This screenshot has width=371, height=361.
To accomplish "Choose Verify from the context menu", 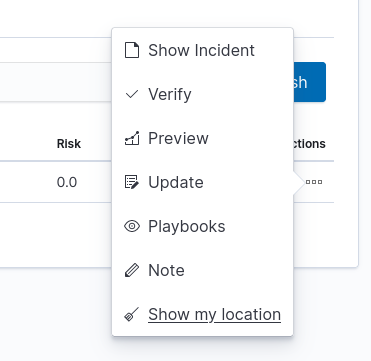I will [203, 94].
